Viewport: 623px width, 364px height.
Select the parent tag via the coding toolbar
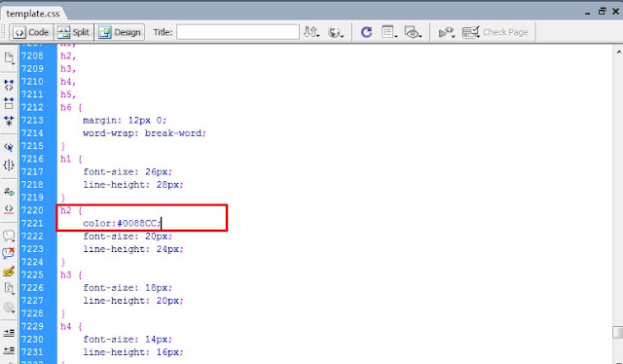click(9, 147)
